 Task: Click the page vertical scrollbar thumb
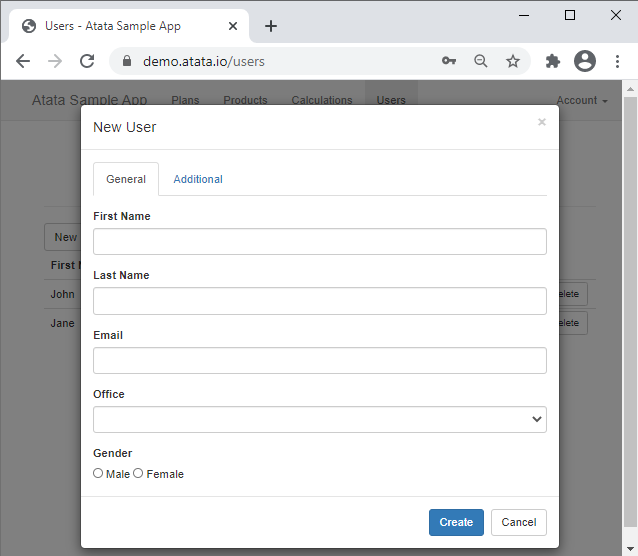[x=630, y=311]
